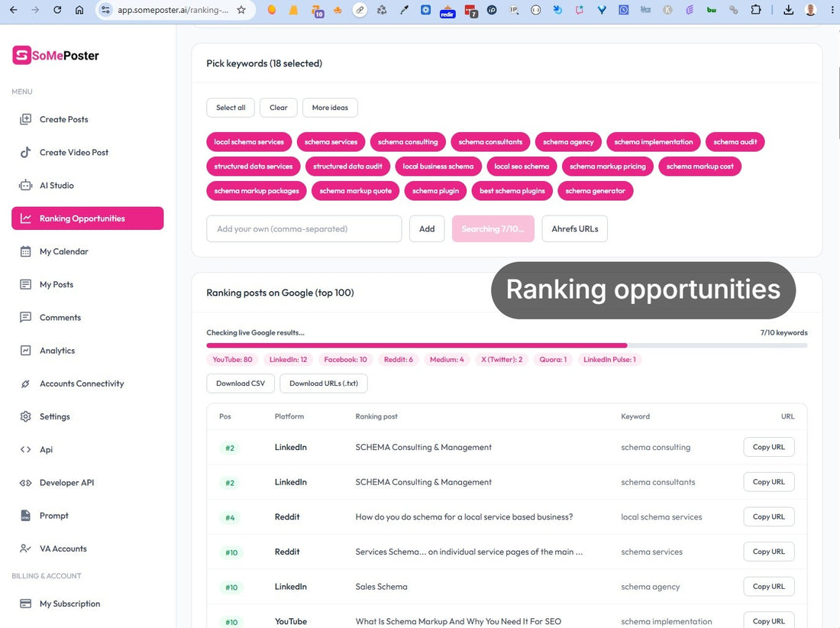The width and height of the screenshot is (840, 628).
Task: Click the 'Facebook: 10' platform chip
Action: 345,360
